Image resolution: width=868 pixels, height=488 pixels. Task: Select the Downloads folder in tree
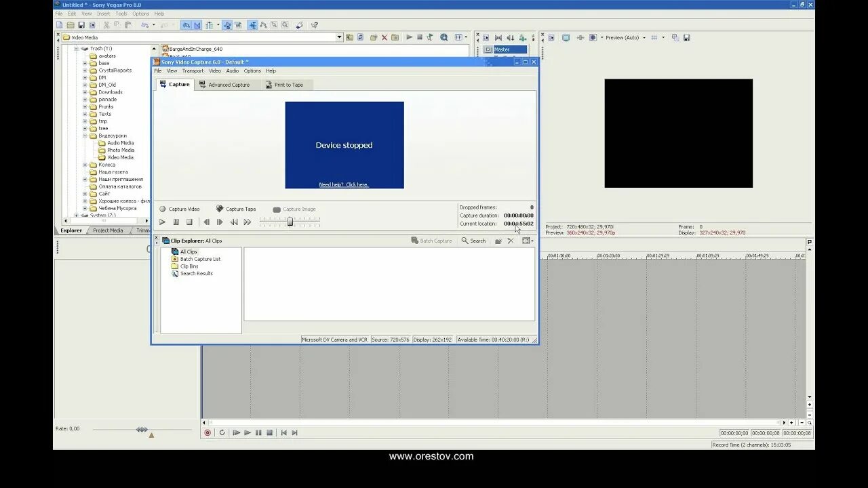pyautogui.click(x=111, y=92)
